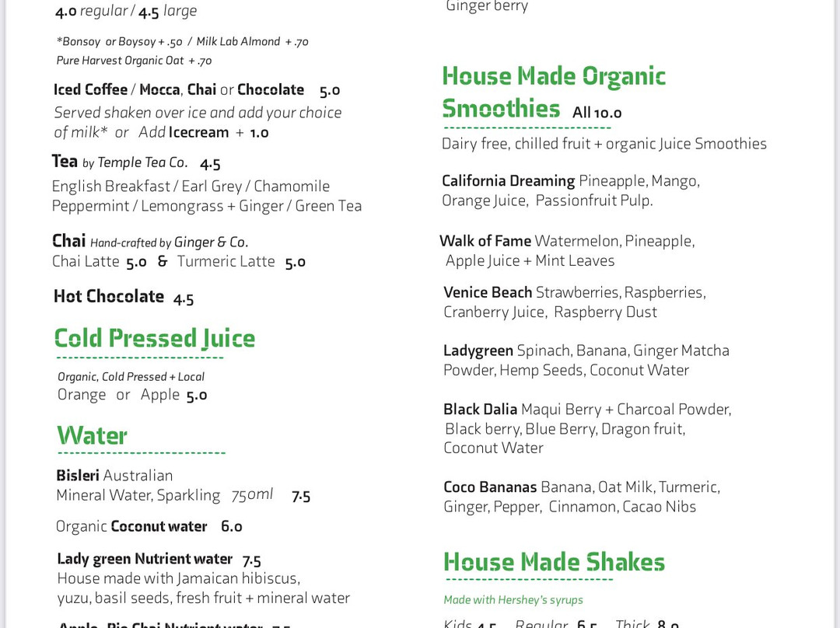Click the Ladygreen smoothie name
This screenshot has width=840, height=628.
(x=478, y=351)
